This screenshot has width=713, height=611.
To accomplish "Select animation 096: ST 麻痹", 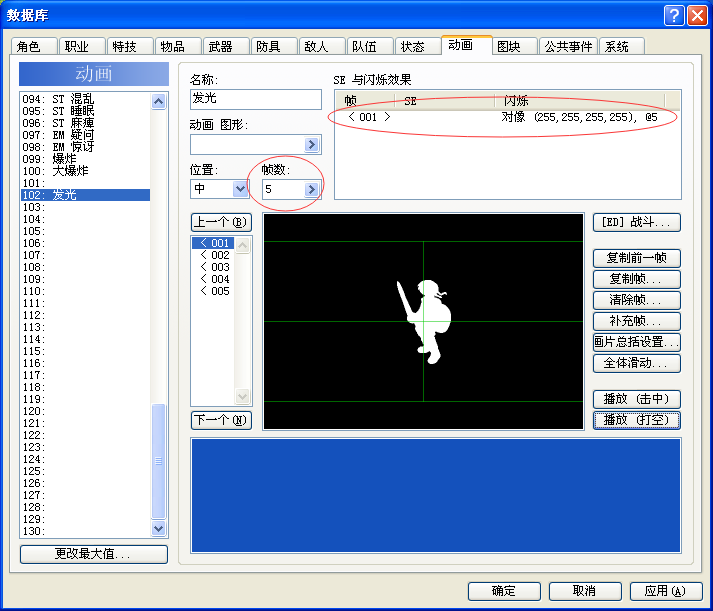I will pyautogui.click(x=85, y=123).
